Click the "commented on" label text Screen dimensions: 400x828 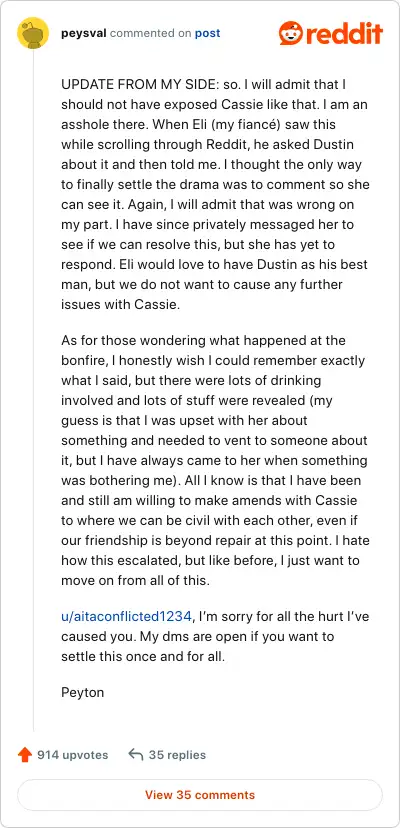click(x=151, y=33)
